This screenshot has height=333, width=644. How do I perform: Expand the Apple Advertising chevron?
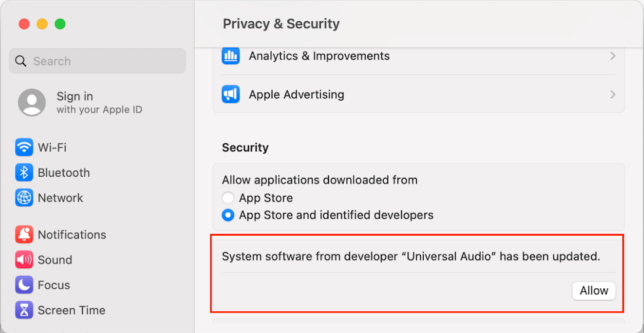pyautogui.click(x=613, y=94)
